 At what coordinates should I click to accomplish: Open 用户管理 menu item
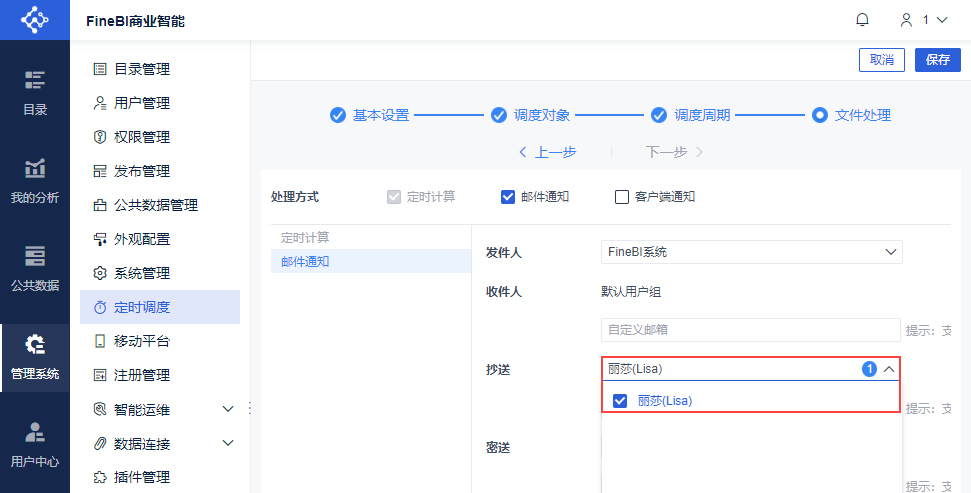coord(160,103)
